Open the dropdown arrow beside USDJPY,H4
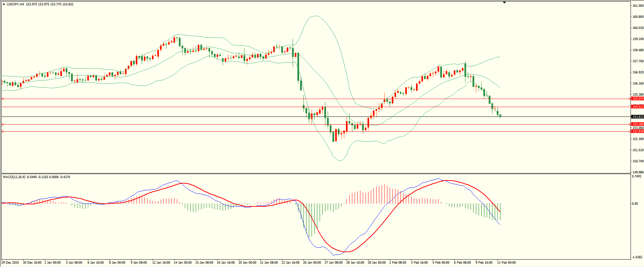The width and height of the screenshot is (644, 267). [x=4, y=4]
